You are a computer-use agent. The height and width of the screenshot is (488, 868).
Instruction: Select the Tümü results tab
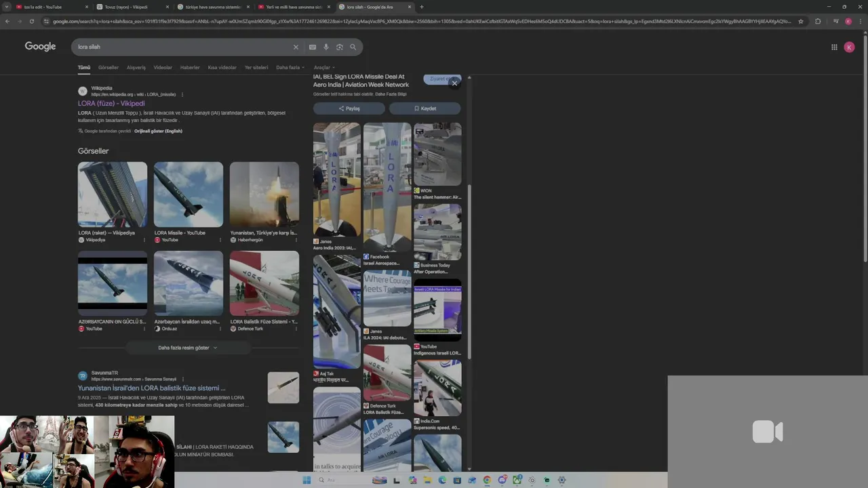84,67
